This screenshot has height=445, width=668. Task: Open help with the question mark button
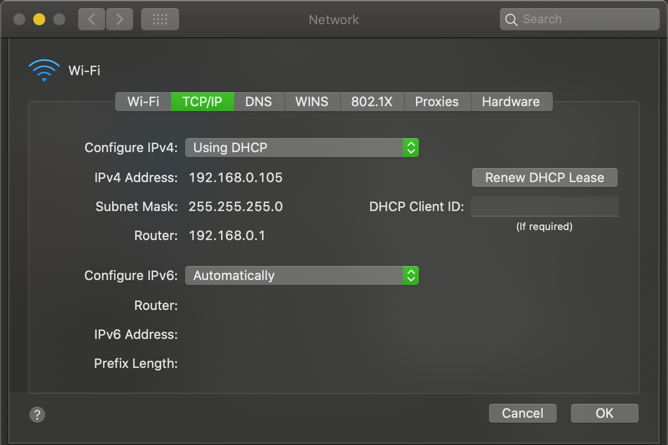(x=38, y=413)
